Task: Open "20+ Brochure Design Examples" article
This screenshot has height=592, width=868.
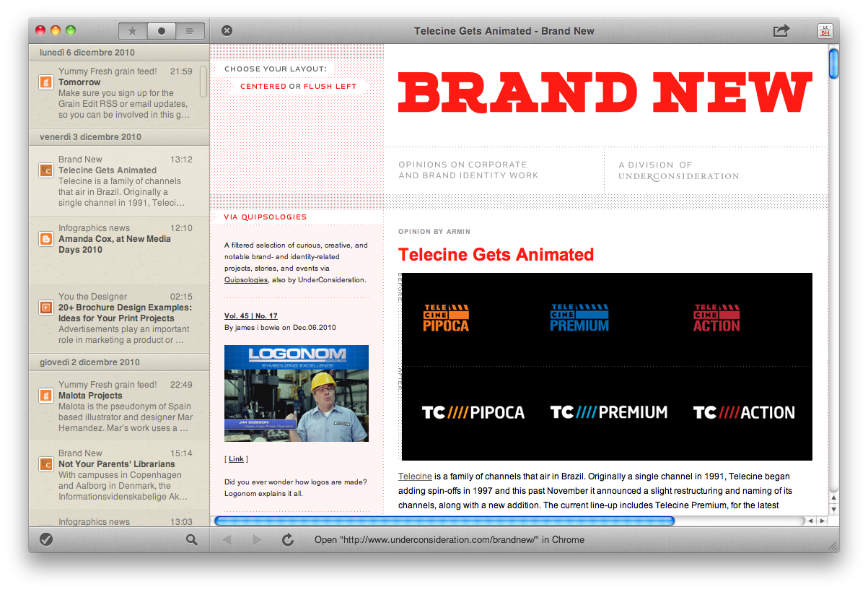Action: point(119,318)
